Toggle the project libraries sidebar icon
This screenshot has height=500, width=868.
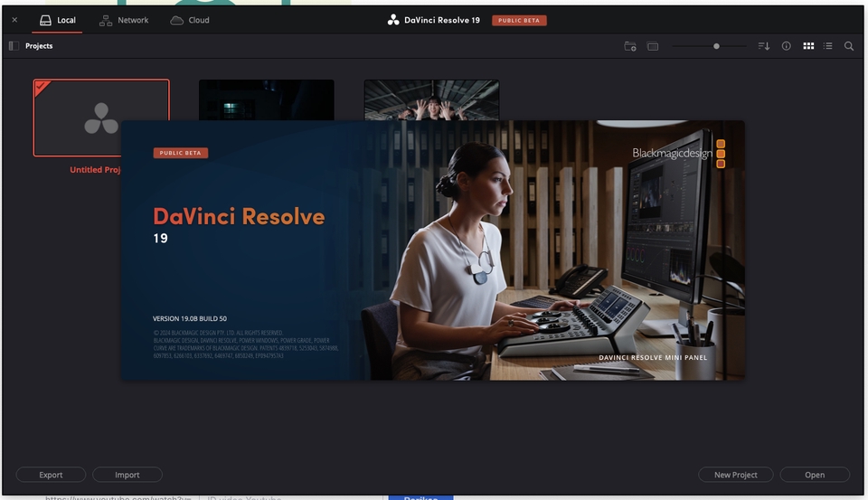coord(14,46)
